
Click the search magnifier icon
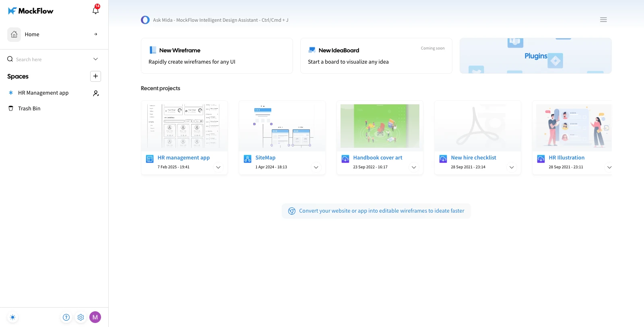click(10, 59)
